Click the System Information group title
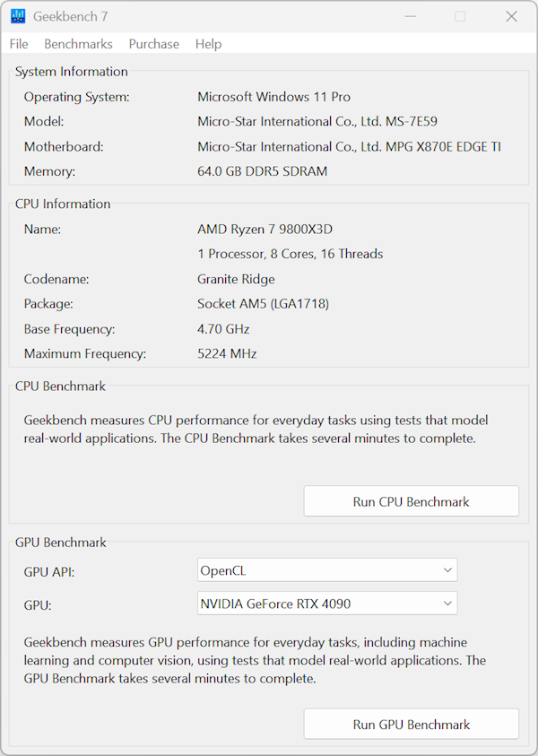This screenshot has width=538, height=756. 72,72
